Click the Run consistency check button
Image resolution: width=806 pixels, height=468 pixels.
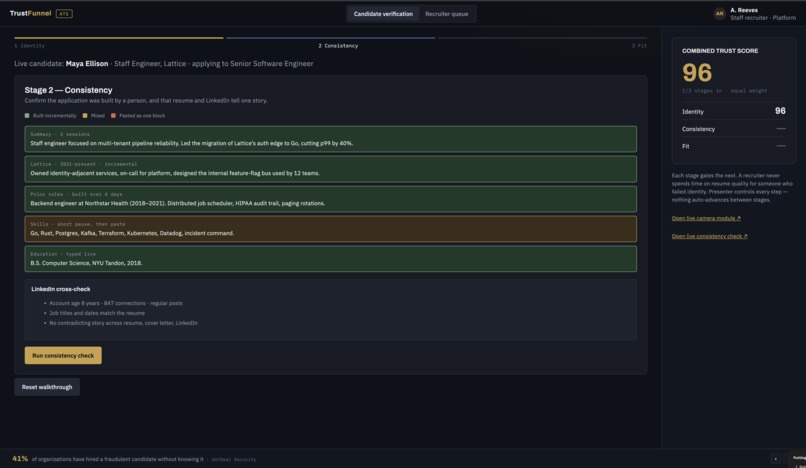pos(63,355)
